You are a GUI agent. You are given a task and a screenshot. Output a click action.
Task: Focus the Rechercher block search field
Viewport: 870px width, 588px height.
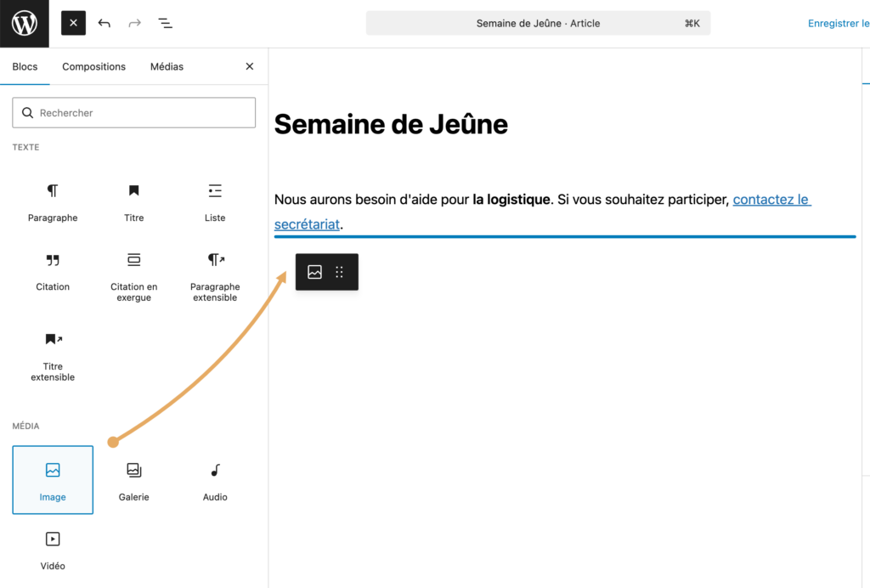click(x=133, y=113)
